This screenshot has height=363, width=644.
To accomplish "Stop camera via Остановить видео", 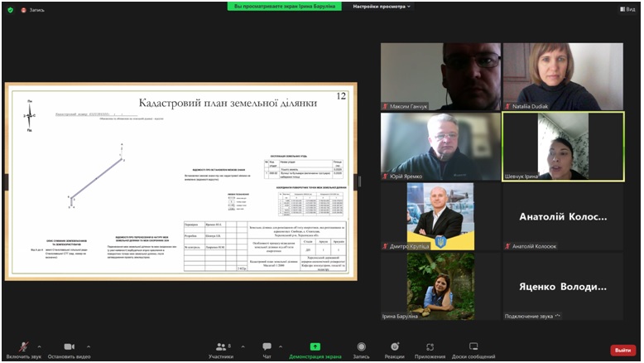I will [x=69, y=351].
